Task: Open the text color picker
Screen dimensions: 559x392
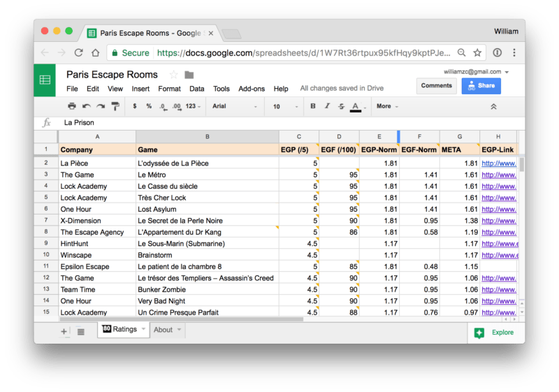Action: (356, 106)
